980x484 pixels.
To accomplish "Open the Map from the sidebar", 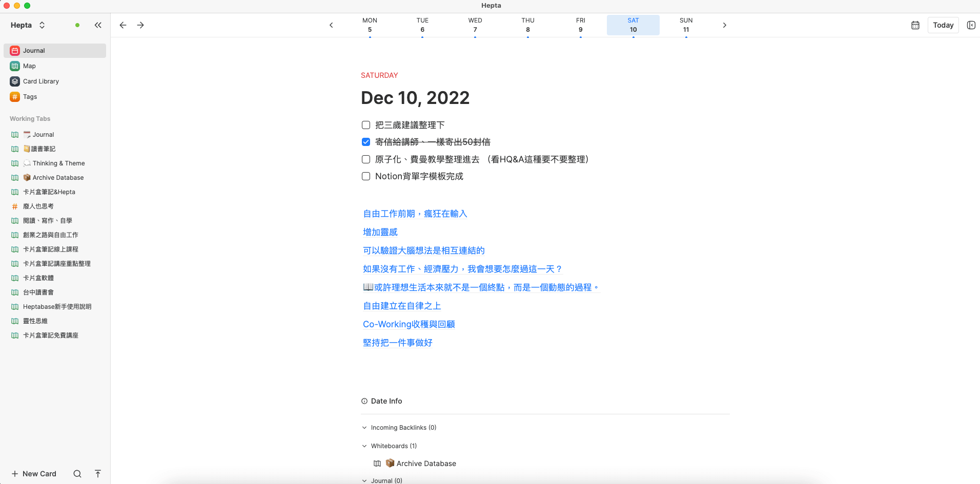I will [28, 66].
